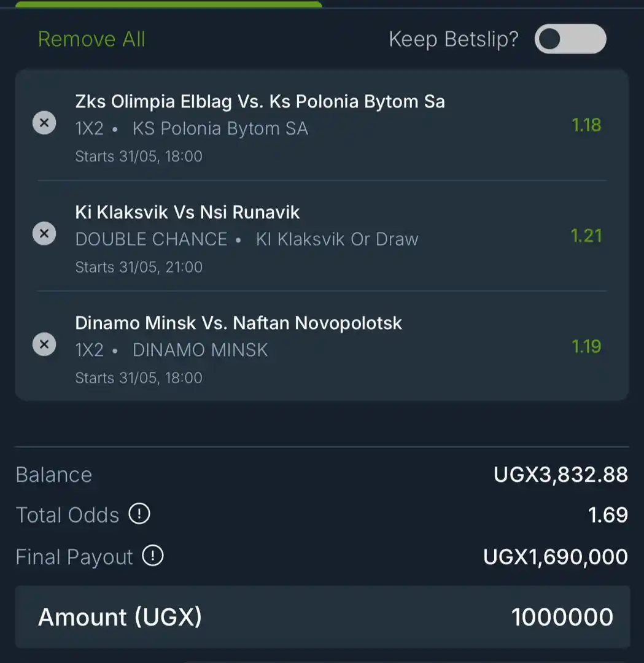Image resolution: width=644 pixels, height=663 pixels.
Task: Tap the UGX3,832.88 balance amount
Action: pyautogui.click(x=561, y=475)
